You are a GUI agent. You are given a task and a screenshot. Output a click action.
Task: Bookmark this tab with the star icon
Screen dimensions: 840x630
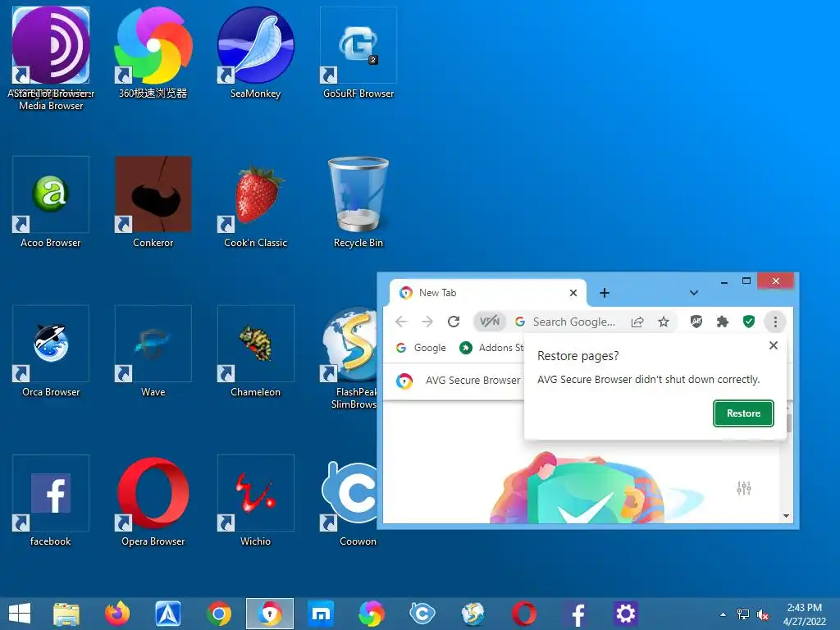(663, 322)
